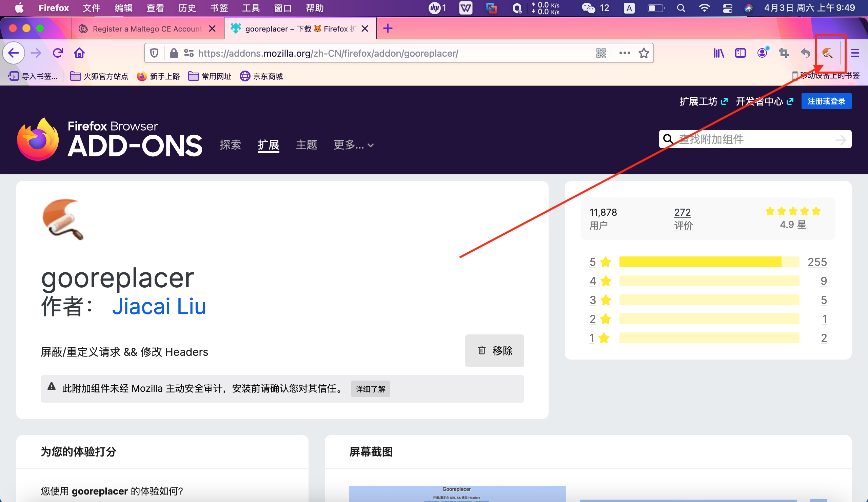Image resolution: width=868 pixels, height=502 pixels.
Task: Open the shield tracking protection icon
Action: (x=154, y=53)
